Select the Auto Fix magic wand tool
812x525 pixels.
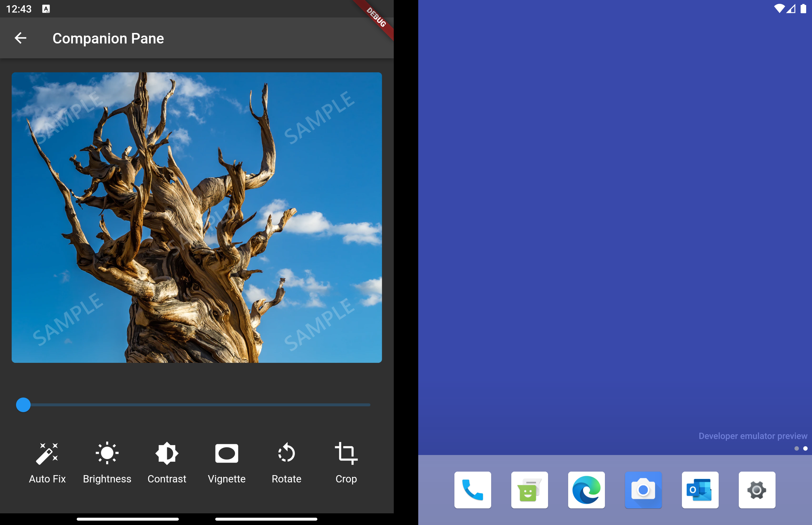(x=47, y=454)
